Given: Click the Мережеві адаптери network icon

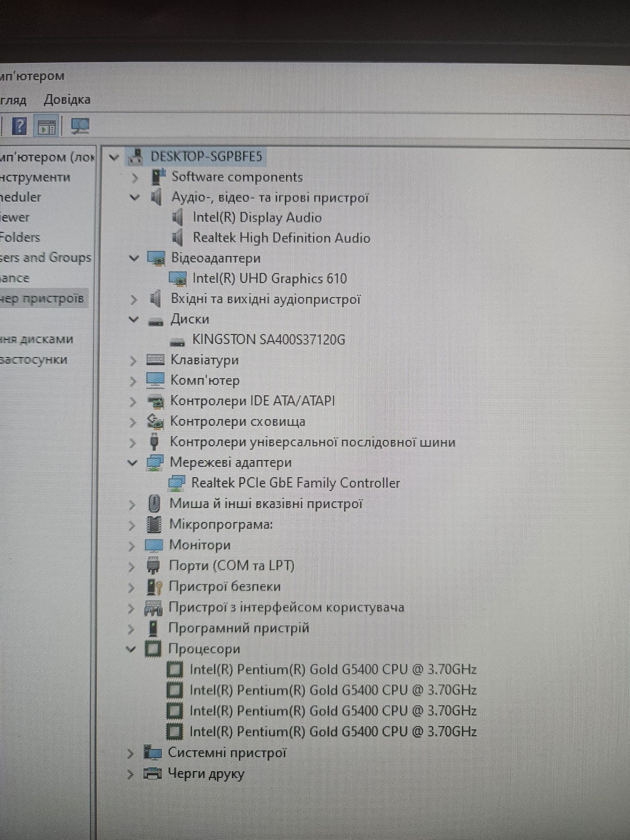Looking at the screenshot, I should 155,462.
